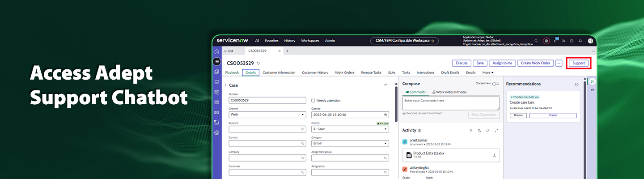Look up Contact with magnifier icon
644x179 pixels.
click(x=303, y=144)
